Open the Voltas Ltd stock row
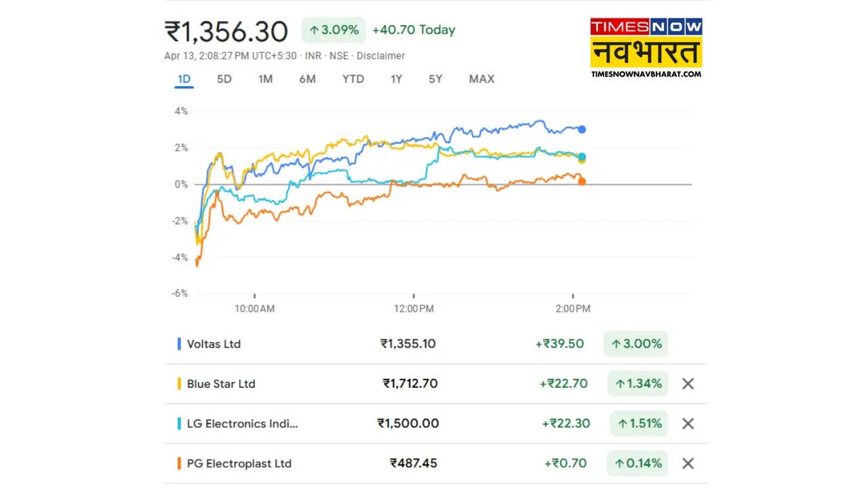 coord(214,344)
